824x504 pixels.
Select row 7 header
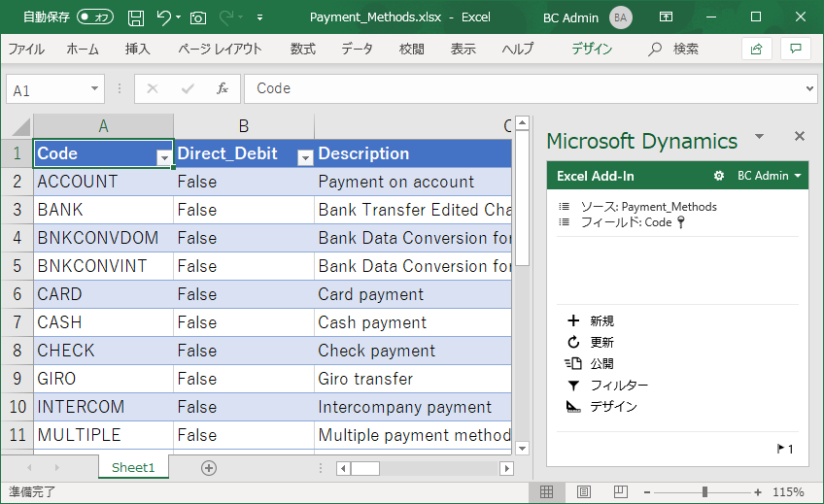point(17,322)
